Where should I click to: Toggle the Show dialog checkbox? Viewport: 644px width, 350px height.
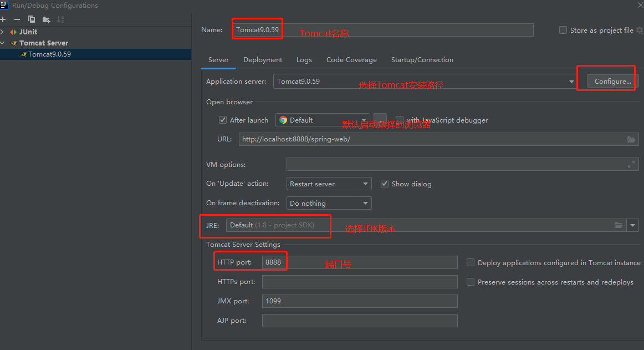point(385,184)
